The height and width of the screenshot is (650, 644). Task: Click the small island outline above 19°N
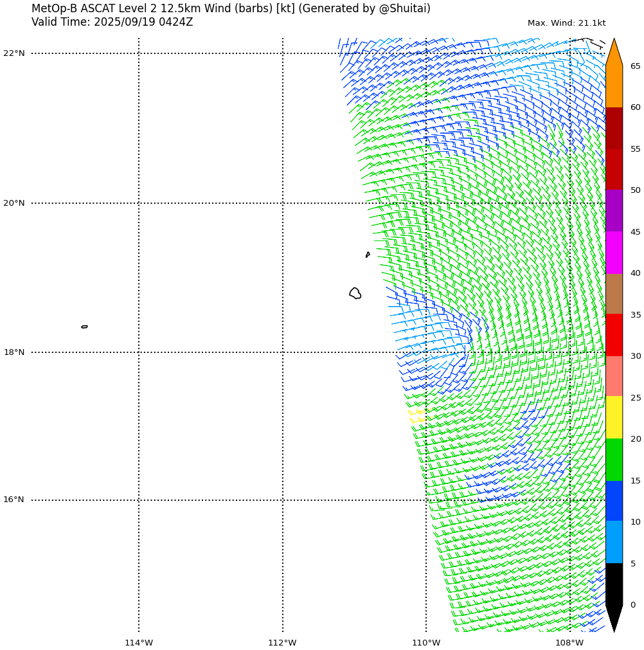[x=368, y=255]
